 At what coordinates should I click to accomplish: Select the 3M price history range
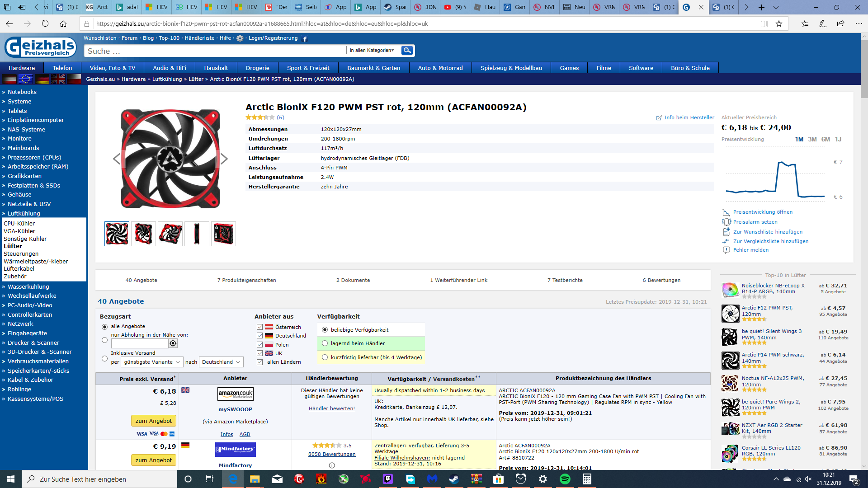[812, 139]
